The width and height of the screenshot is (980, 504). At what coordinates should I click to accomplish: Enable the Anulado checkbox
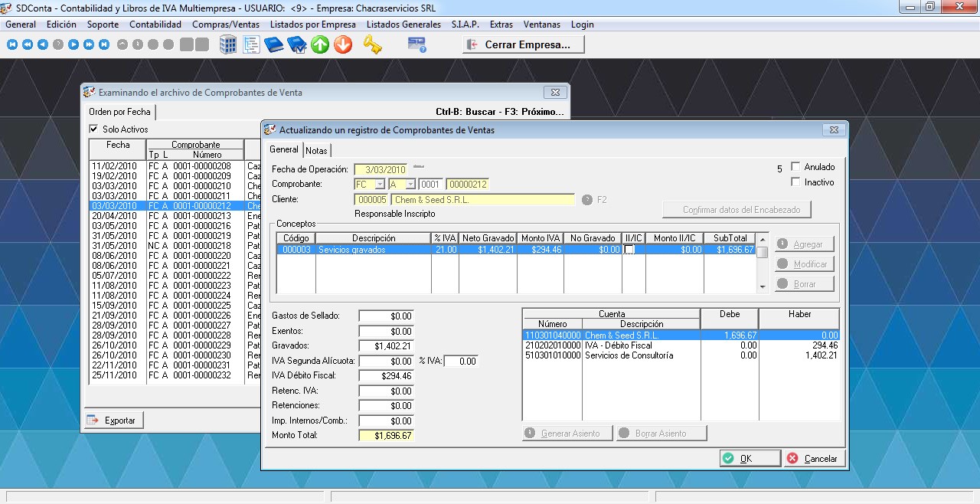tap(795, 167)
